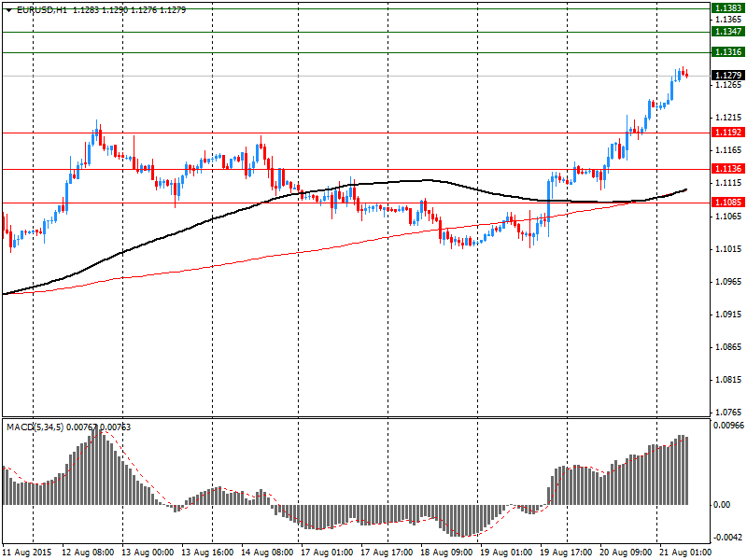
Task: Click the 17 Aug 01:00 time label
Action: (x=327, y=553)
